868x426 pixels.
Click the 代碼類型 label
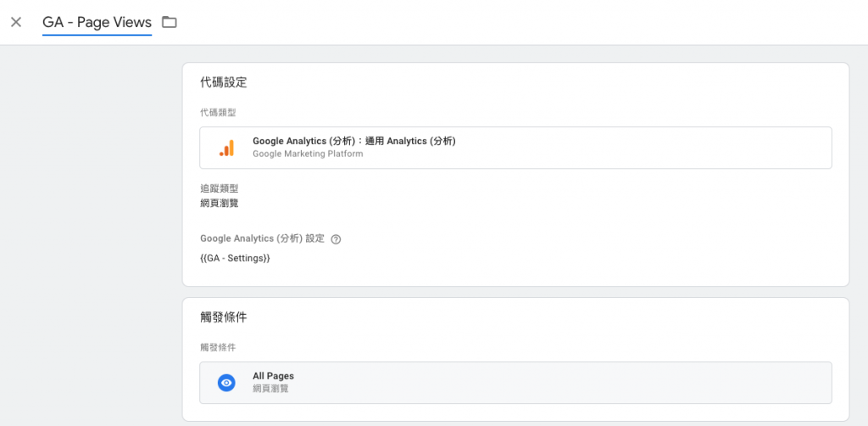pos(218,113)
